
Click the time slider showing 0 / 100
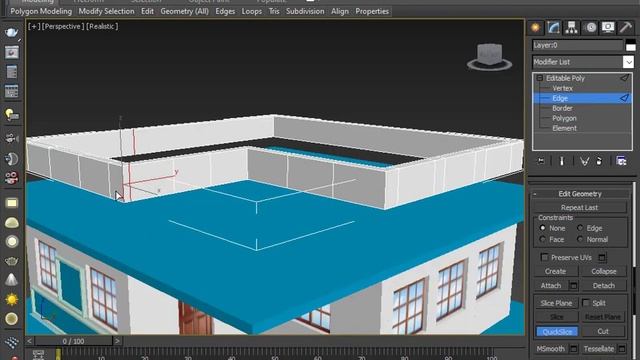[x=73, y=341]
